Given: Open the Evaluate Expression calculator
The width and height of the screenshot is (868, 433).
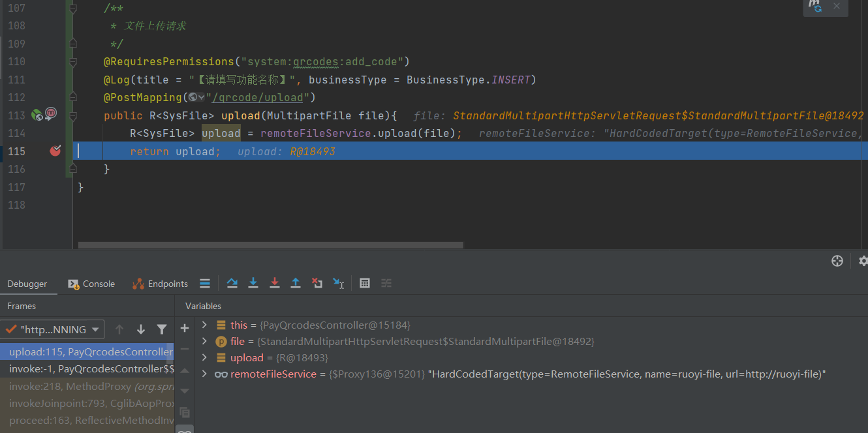Looking at the screenshot, I should click(x=365, y=283).
